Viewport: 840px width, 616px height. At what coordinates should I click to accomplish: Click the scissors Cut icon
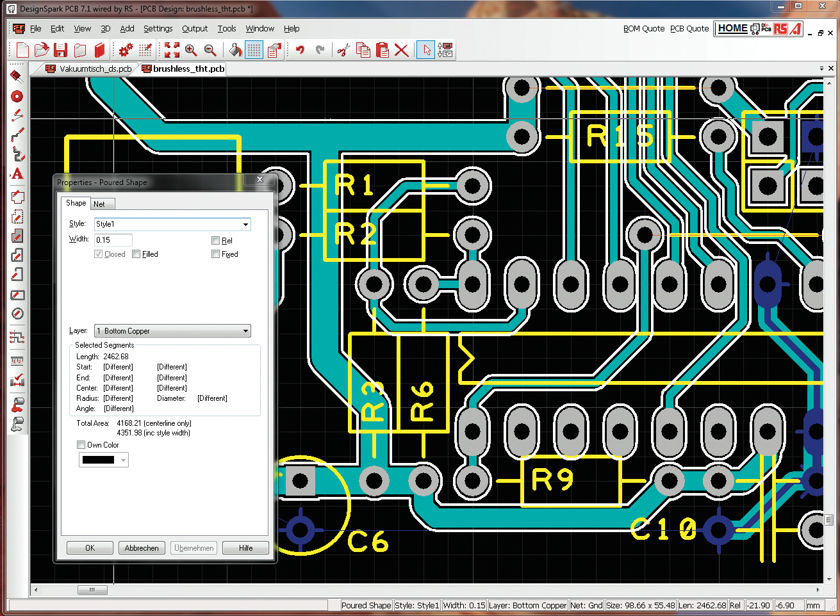point(343,51)
